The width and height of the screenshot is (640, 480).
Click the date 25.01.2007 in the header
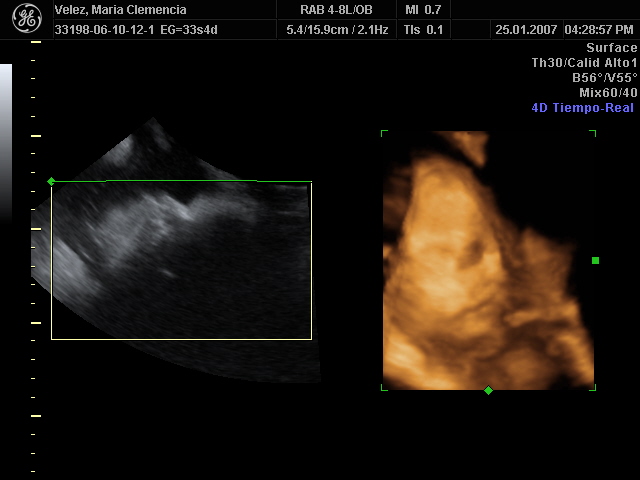[525, 30]
